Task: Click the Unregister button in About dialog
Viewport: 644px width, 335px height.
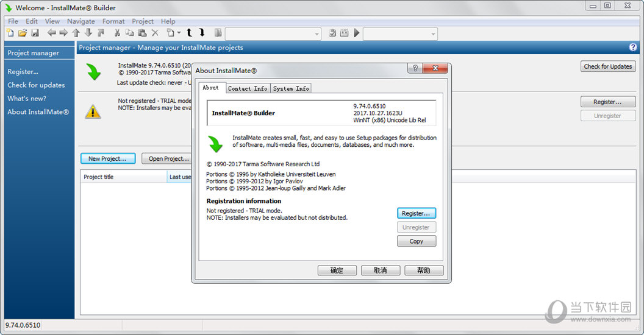Action: [x=416, y=227]
